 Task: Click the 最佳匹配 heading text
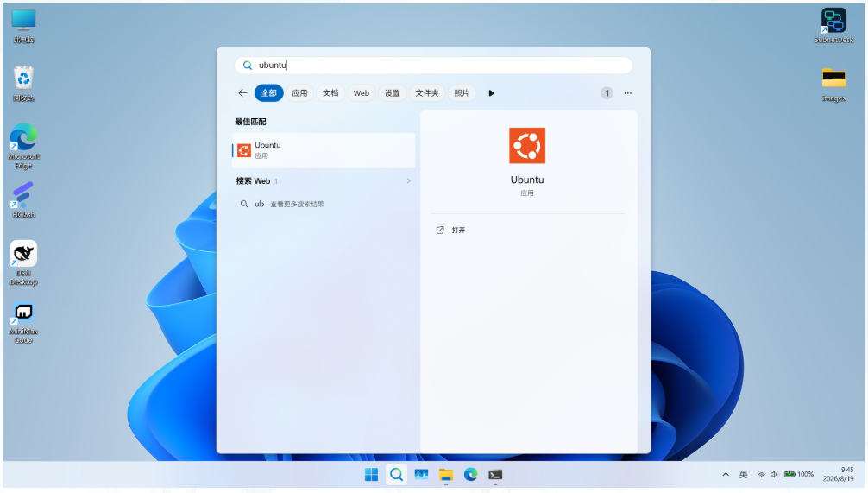(250, 122)
